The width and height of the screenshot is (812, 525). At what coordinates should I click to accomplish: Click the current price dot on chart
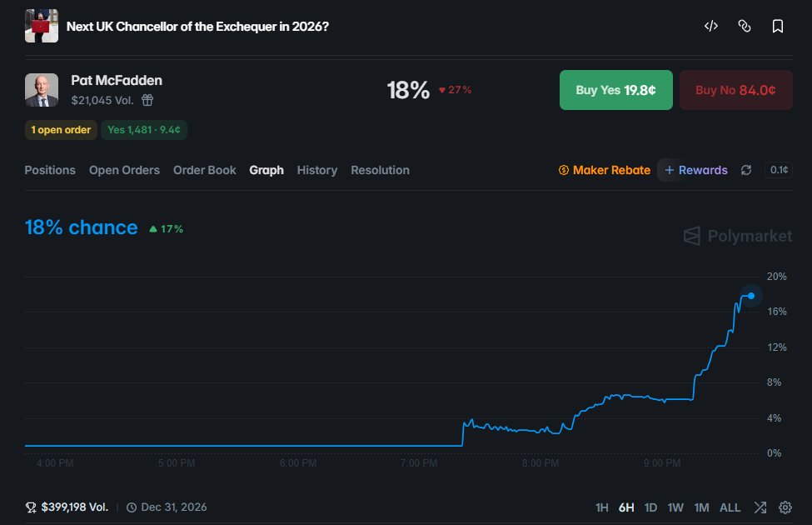[751, 296]
